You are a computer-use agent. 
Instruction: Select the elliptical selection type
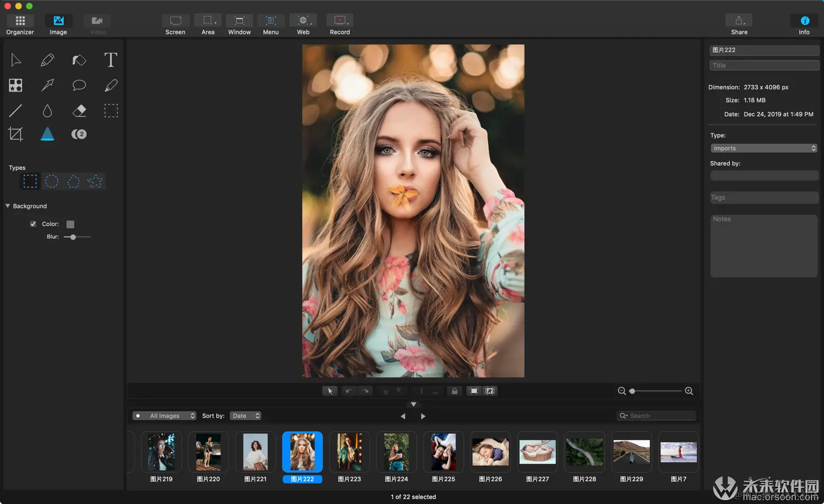52,182
